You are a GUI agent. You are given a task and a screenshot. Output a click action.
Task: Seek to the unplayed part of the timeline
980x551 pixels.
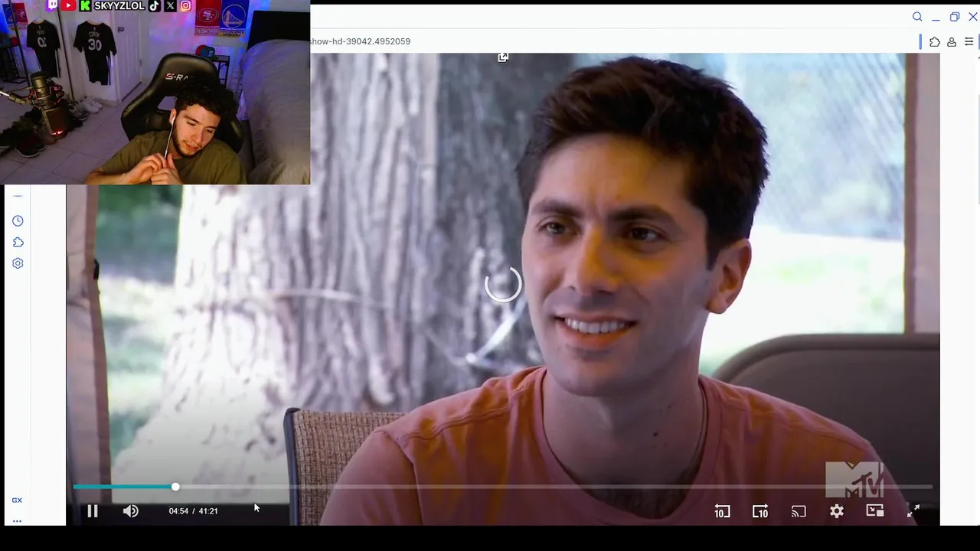pyautogui.click(x=555, y=487)
